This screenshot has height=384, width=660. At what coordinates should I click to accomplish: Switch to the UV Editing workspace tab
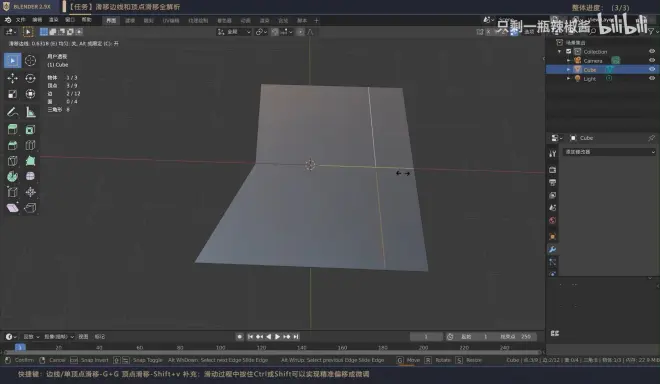(171, 20)
